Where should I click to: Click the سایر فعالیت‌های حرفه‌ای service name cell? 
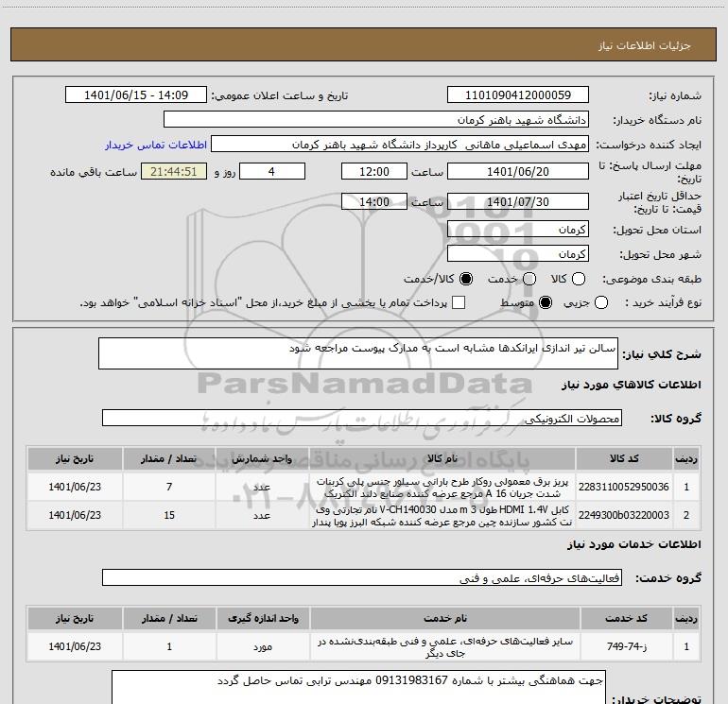[445, 646]
